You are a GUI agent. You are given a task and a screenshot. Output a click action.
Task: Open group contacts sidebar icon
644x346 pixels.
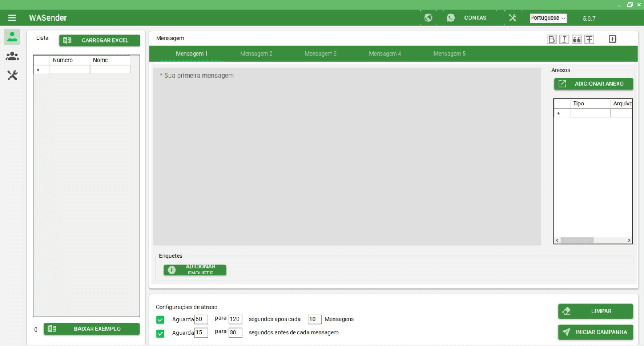tap(12, 56)
